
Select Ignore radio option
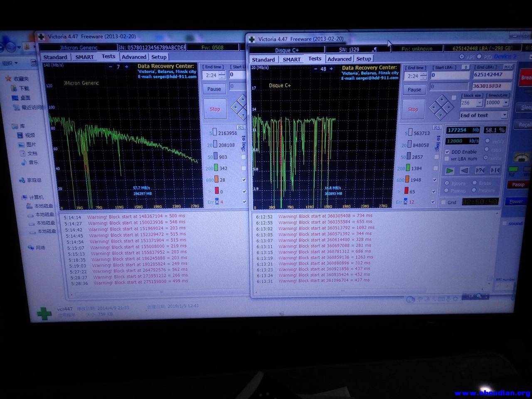447,183
